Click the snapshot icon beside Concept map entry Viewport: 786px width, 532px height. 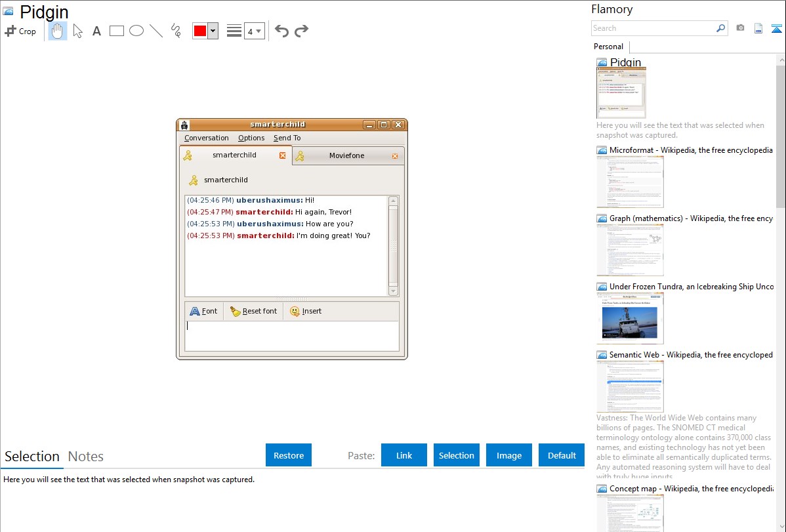point(602,489)
